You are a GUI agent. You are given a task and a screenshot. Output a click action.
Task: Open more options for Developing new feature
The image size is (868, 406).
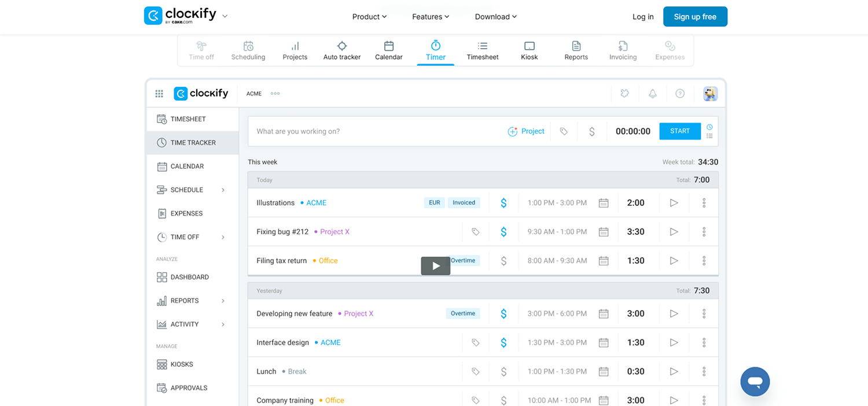tap(704, 313)
